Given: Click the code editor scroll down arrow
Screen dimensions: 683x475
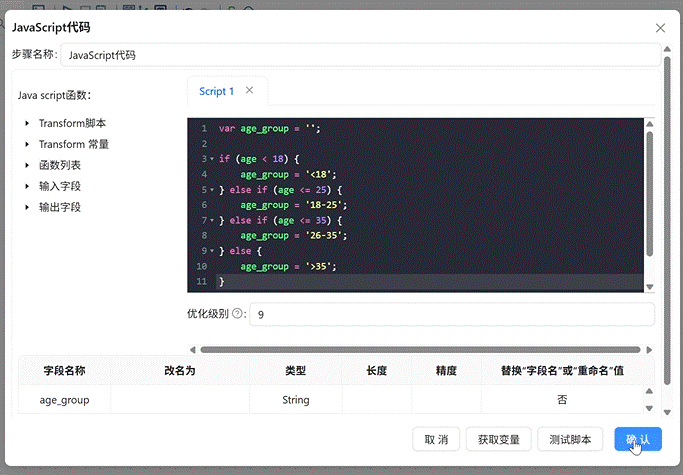Looking at the screenshot, I should point(649,287).
